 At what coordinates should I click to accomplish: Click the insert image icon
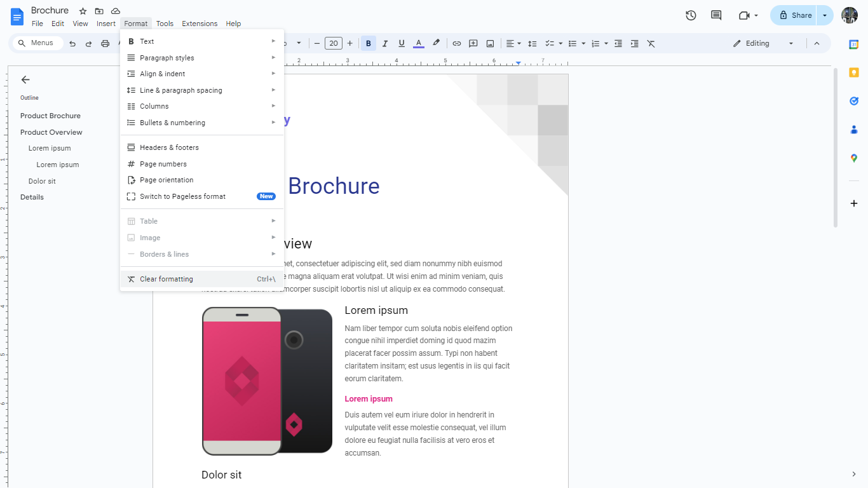tap(490, 43)
